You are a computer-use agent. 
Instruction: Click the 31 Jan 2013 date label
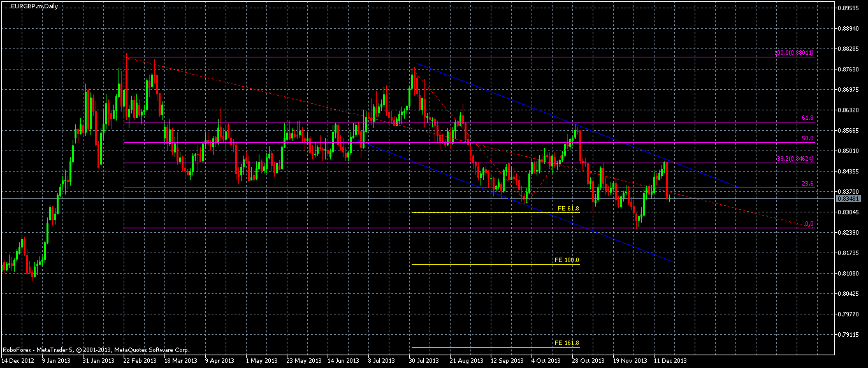(x=98, y=360)
